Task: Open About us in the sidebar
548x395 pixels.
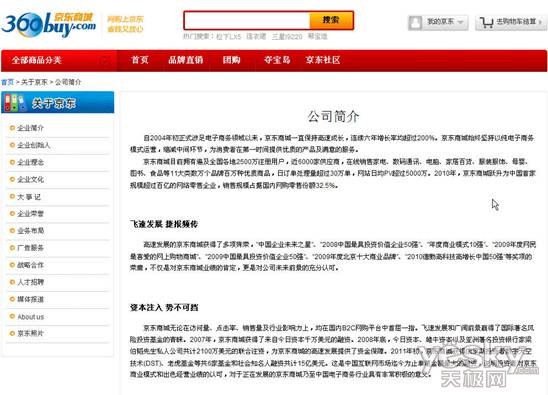Action: [31, 317]
